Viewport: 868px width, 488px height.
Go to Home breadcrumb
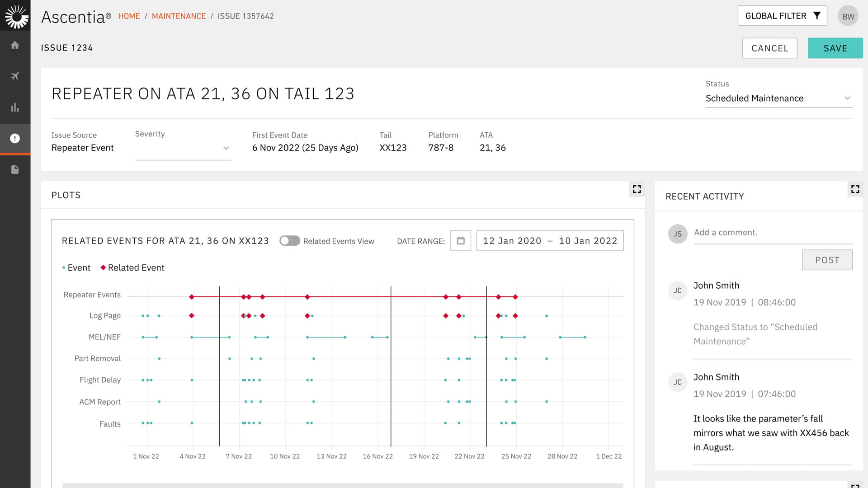coord(129,16)
